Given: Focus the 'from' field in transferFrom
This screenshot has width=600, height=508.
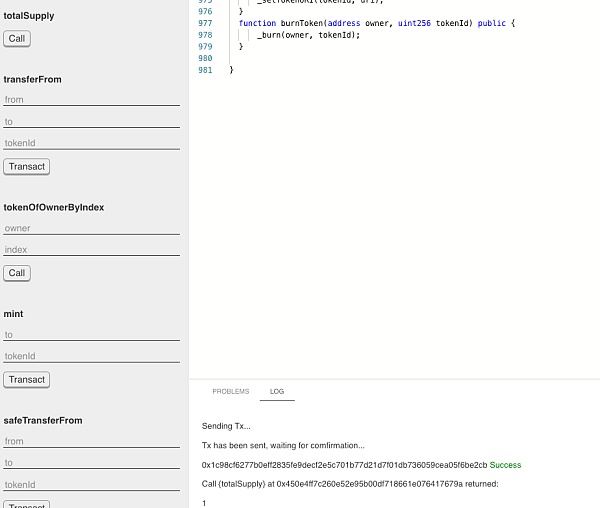Looking at the screenshot, I should (91, 100).
